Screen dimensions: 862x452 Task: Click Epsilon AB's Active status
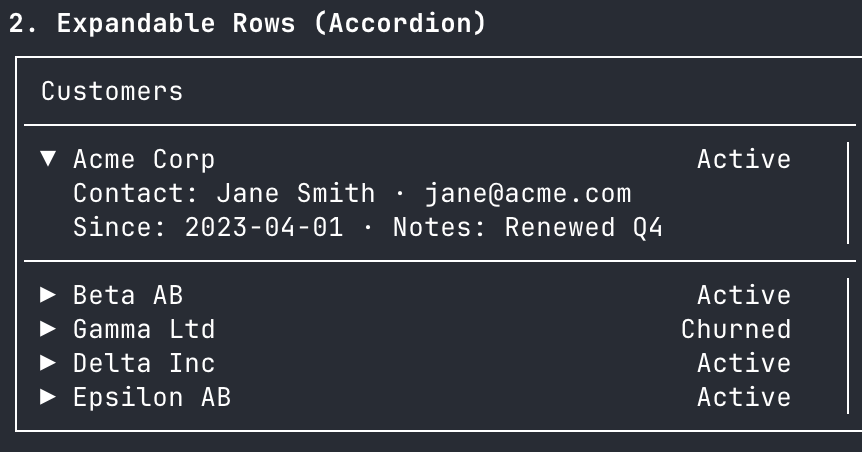(744, 397)
